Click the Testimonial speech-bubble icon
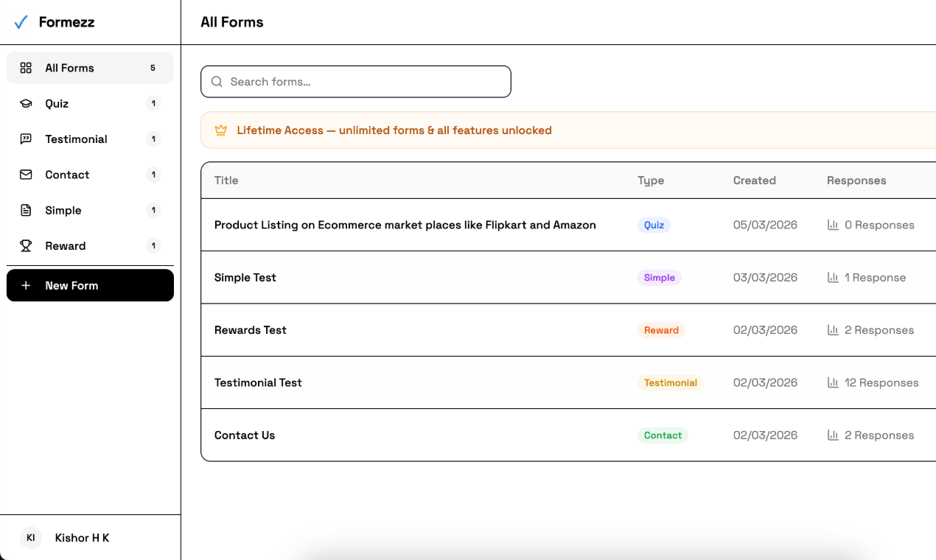Screen dimensions: 936x560 (x=26, y=139)
